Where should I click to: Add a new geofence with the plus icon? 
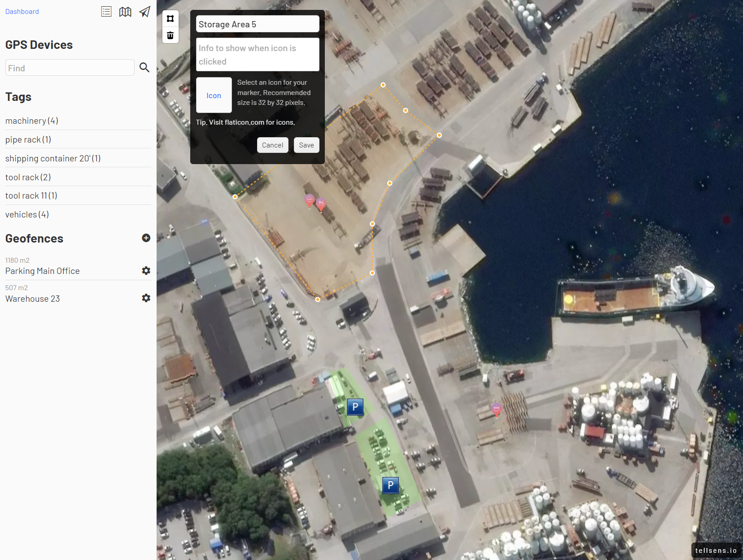click(x=146, y=238)
